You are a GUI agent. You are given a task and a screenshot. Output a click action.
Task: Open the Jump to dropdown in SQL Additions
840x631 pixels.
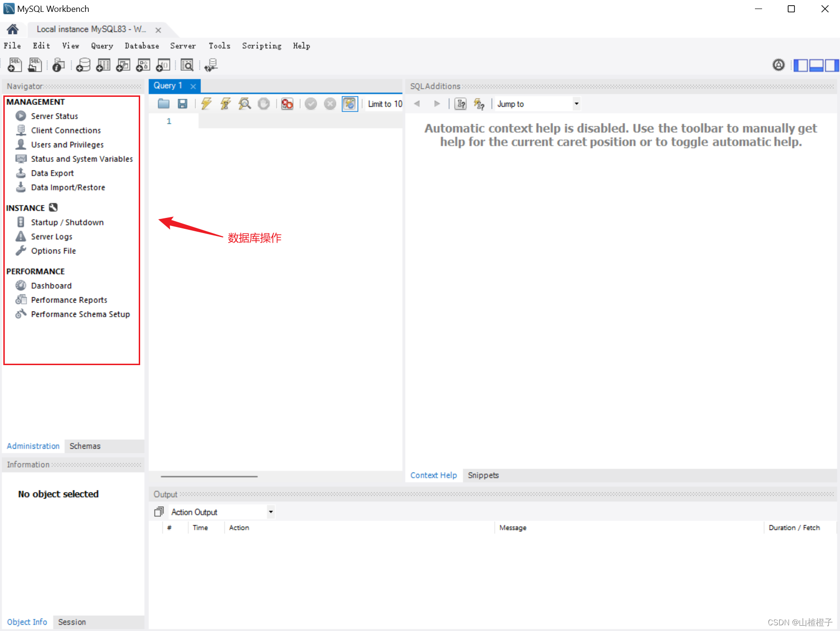pyautogui.click(x=575, y=104)
